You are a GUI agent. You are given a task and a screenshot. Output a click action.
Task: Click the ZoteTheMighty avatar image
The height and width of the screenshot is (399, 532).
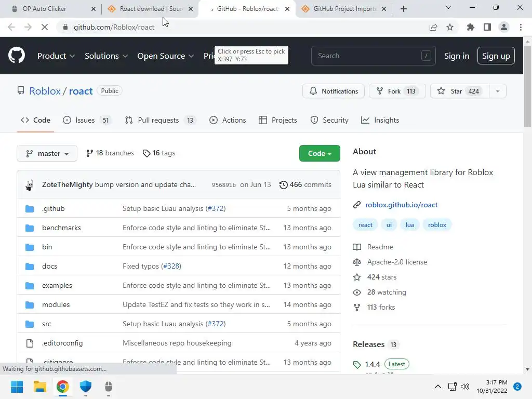tap(30, 185)
